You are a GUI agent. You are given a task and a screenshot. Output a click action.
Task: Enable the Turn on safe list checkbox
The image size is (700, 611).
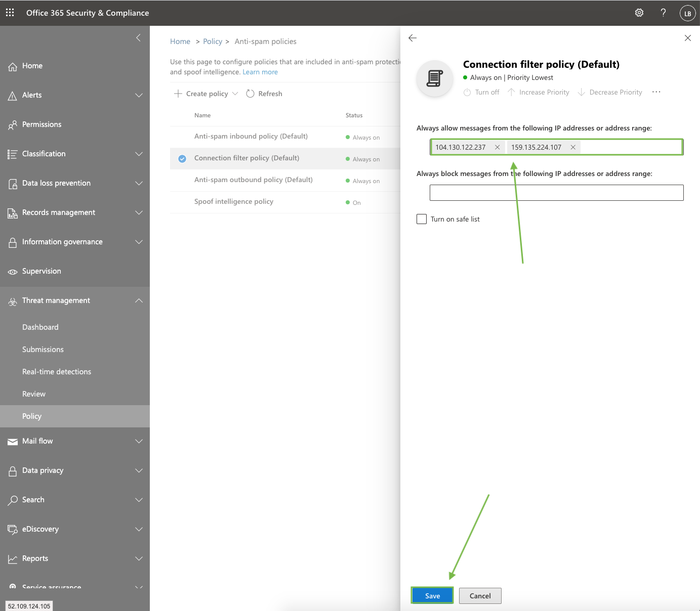422,219
